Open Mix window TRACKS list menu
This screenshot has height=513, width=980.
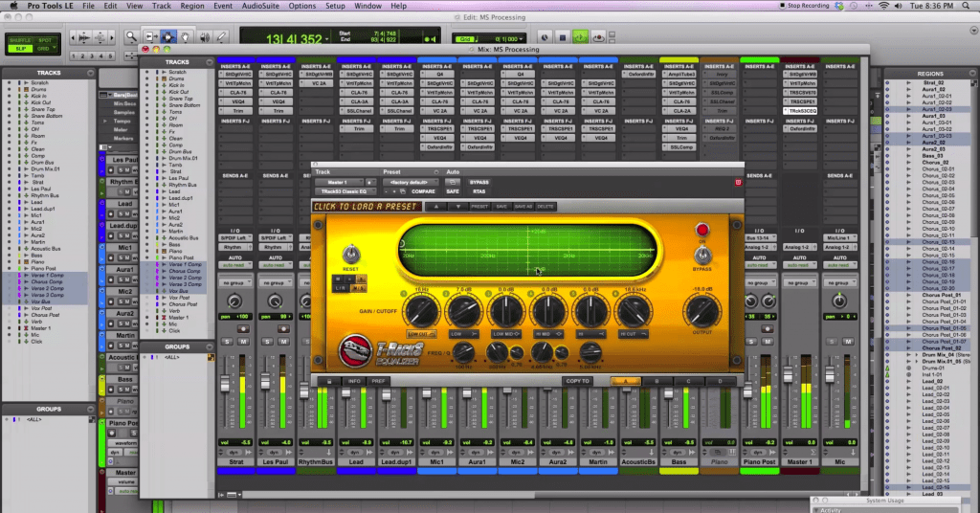pos(209,62)
